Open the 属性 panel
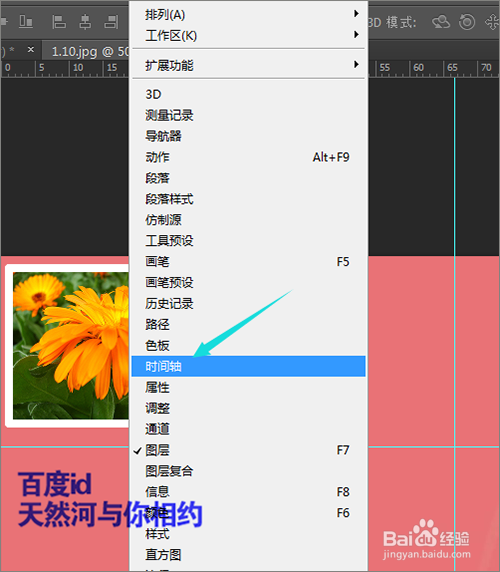Image resolution: width=500 pixels, height=572 pixels. (248, 387)
